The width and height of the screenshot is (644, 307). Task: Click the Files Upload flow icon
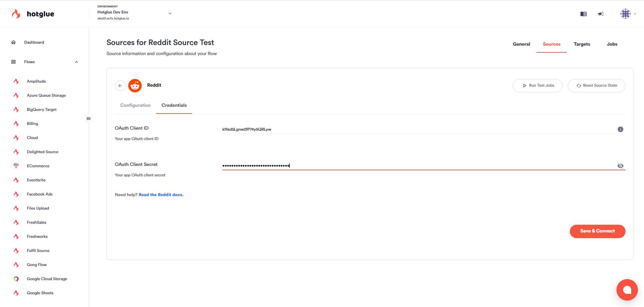point(16,208)
